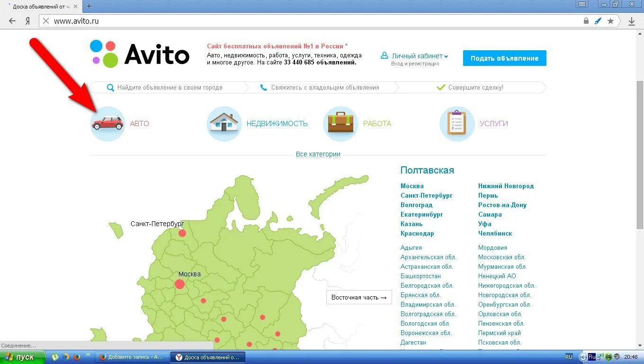Image resolution: width=644 pixels, height=364 pixels.
Task: Click the briefcase Работа category icon
Action: click(340, 124)
